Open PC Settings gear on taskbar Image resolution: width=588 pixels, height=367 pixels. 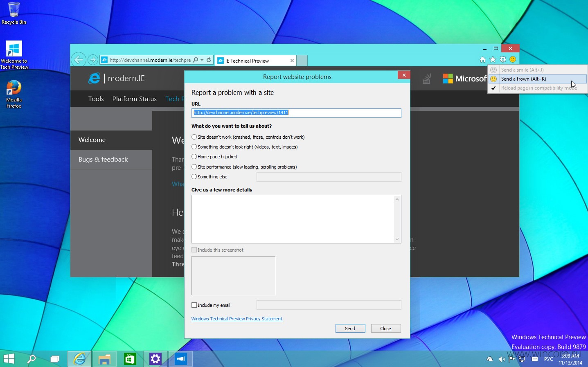155,359
